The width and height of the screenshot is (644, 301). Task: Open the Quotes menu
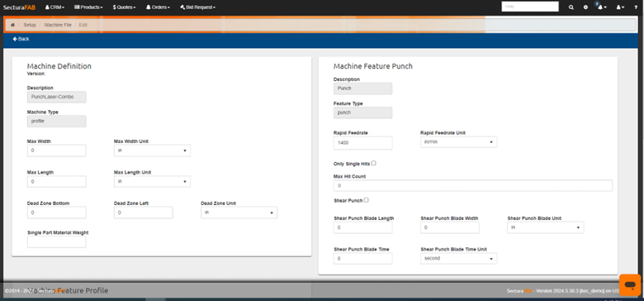(x=124, y=7)
